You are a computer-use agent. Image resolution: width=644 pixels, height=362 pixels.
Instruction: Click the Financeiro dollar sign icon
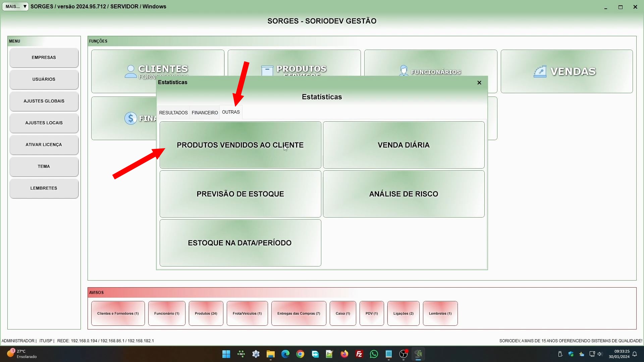[130, 118]
